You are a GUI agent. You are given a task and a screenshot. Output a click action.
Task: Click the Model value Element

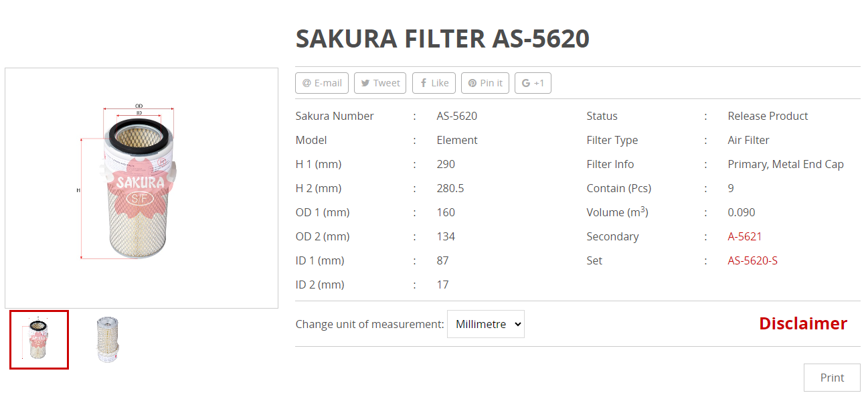coord(457,140)
